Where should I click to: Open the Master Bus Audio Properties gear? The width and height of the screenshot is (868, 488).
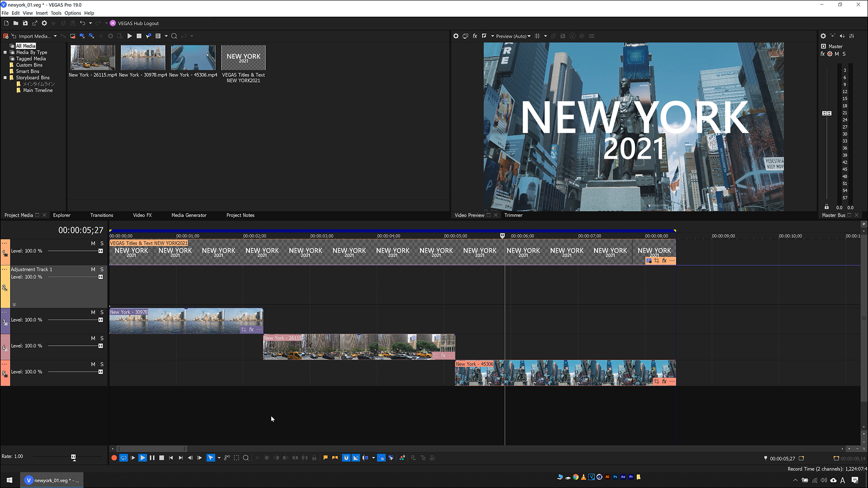point(823,36)
